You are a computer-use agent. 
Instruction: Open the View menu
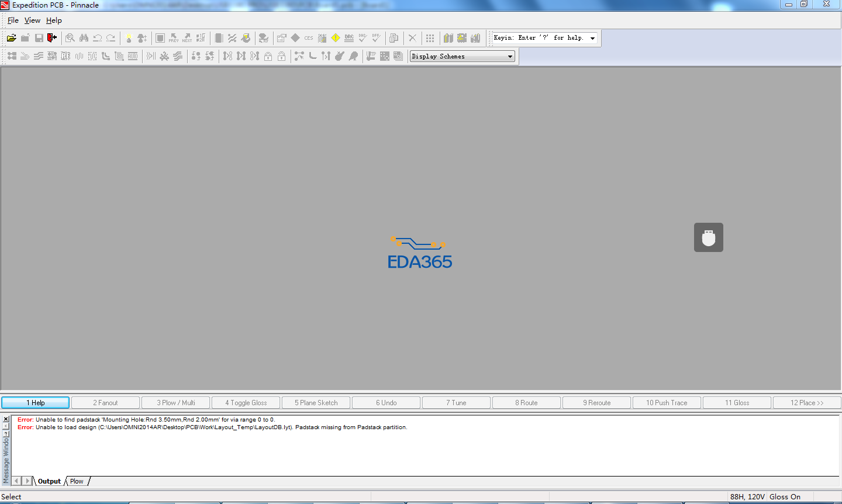click(x=32, y=20)
